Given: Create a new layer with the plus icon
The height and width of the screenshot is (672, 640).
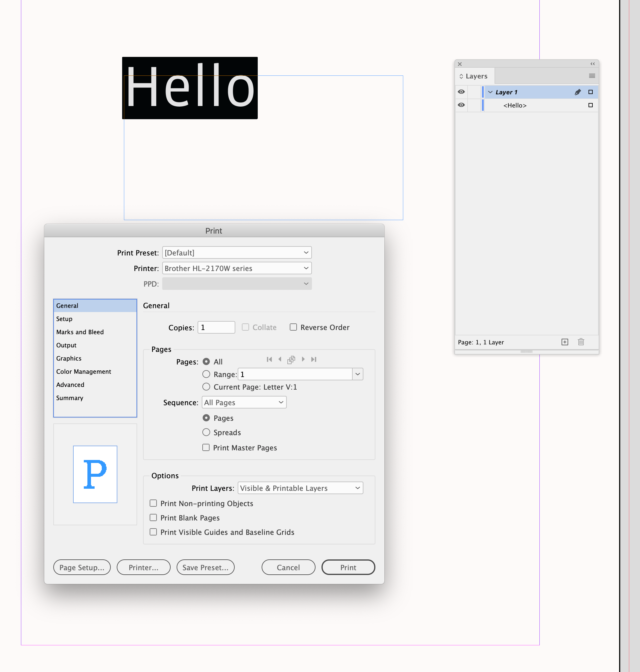Looking at the screenshot, I should click(x=565, y=342).
